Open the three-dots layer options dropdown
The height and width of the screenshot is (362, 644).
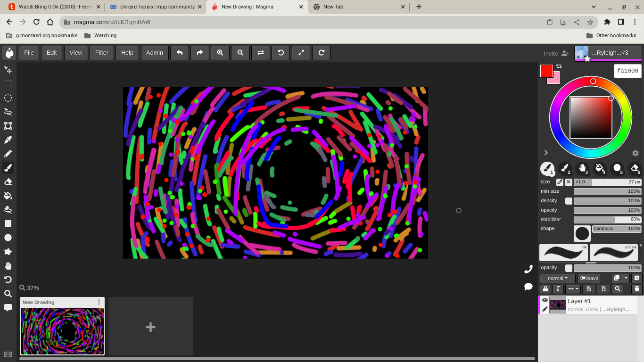[x=573, y=289]
